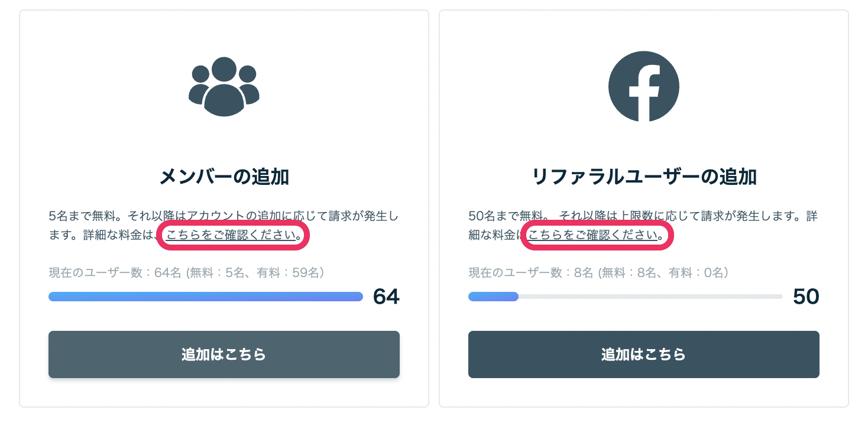The width and height of the screenshot is (868, 423).
Task: Click the group members icon
Action: pos(224,86)
